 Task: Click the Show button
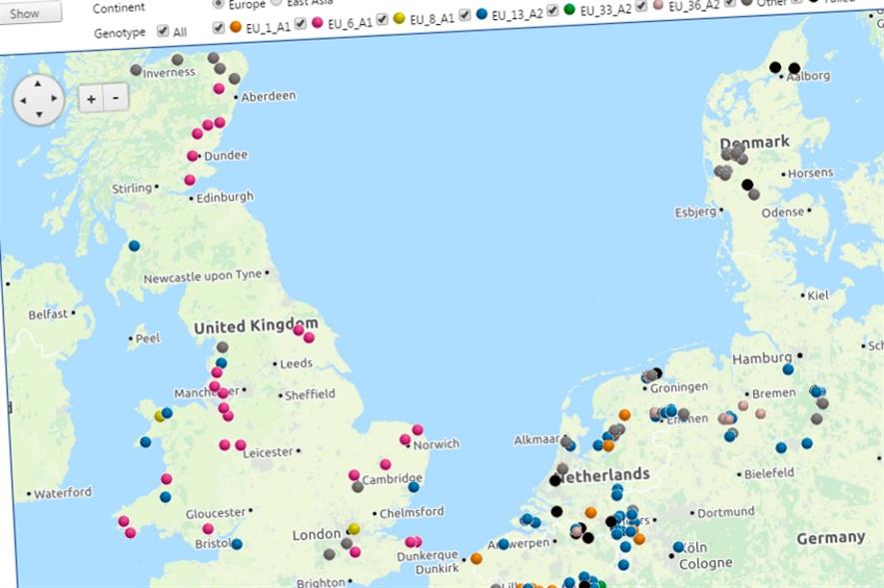[x=25, y=12]
